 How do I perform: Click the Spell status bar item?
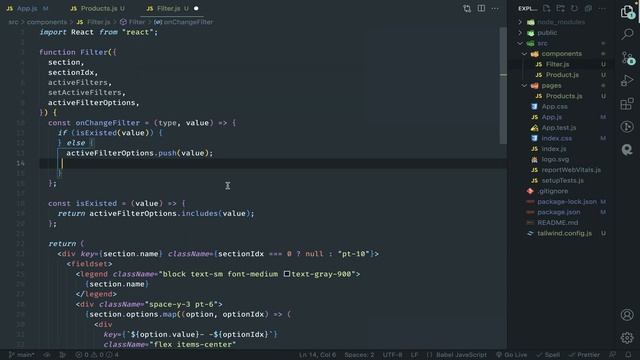pyautogui.click(x=548, y=355)
